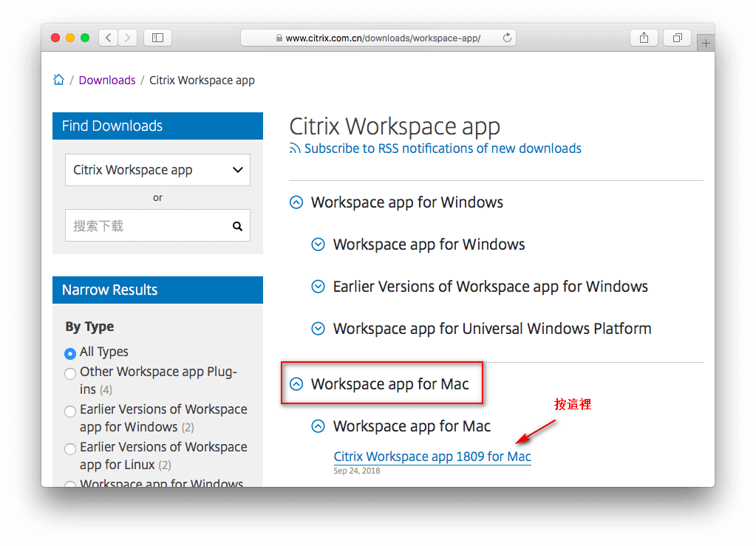Click the RSS feed icon
Screen dimensions: 756x546
click(x=295, y=149)
